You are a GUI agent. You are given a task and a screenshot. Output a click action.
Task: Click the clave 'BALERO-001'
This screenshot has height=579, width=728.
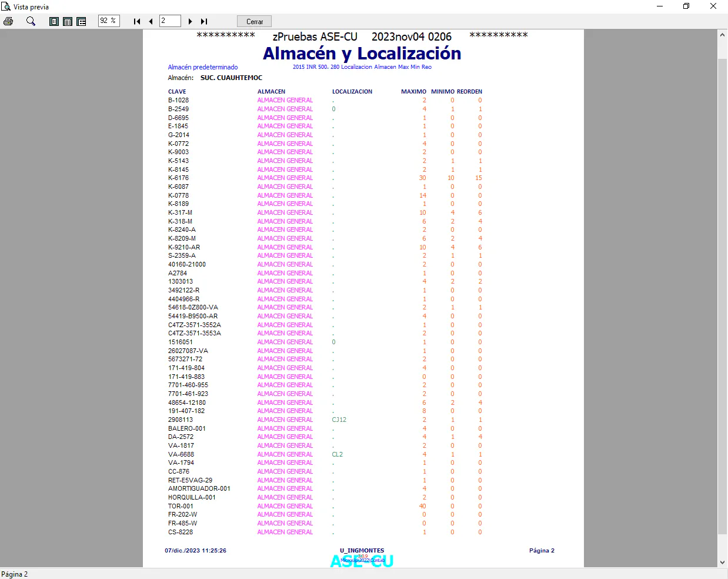(187, 428)
